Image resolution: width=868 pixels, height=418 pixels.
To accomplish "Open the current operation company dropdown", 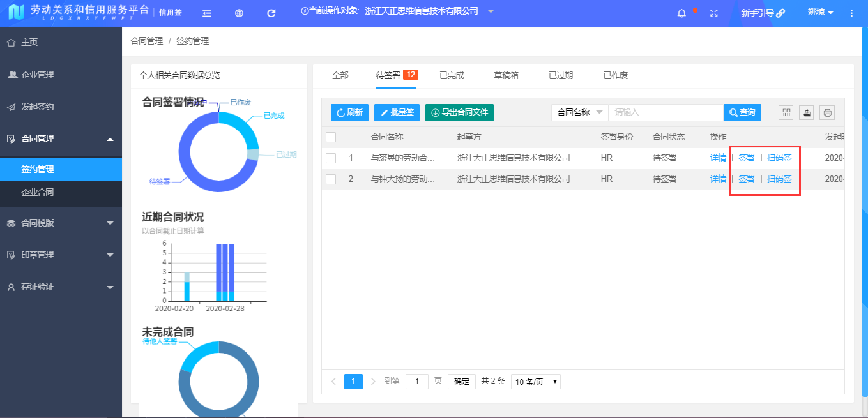I will (x=489, y=11).
